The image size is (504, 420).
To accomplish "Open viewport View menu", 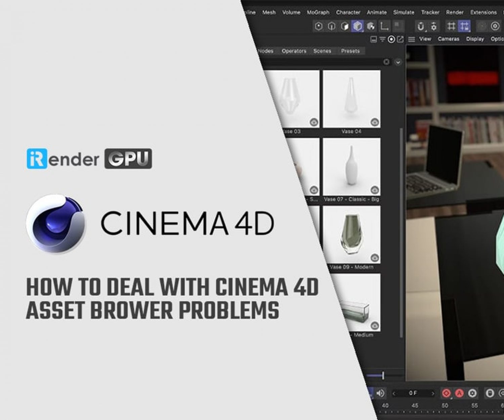I will (425, 39).
